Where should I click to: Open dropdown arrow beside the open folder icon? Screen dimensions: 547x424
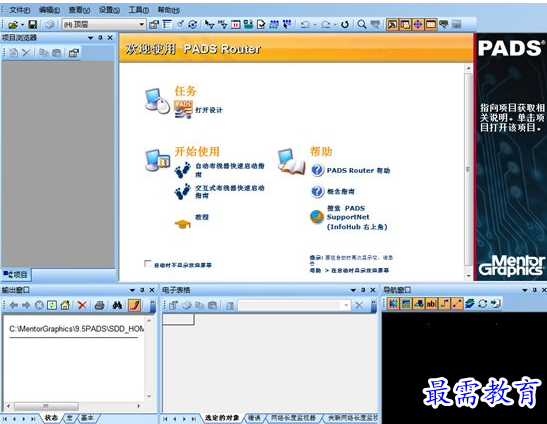22,25
